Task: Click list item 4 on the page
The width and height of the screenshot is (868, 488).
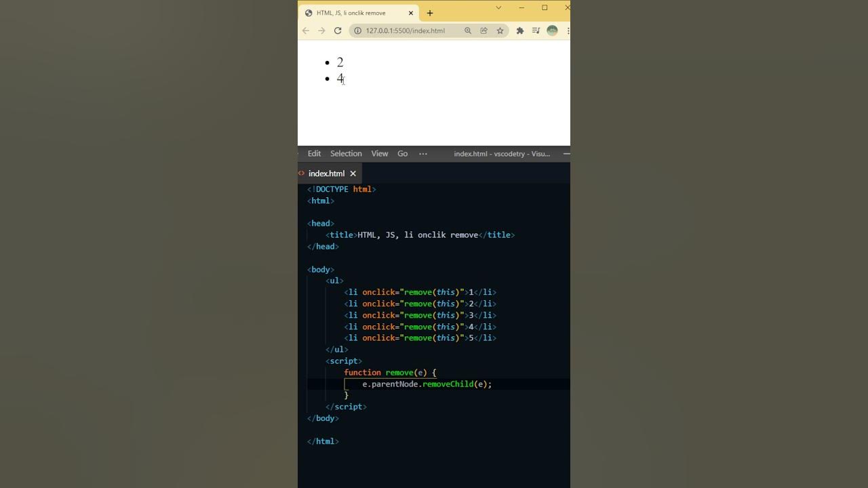Action: click(340, 79)
